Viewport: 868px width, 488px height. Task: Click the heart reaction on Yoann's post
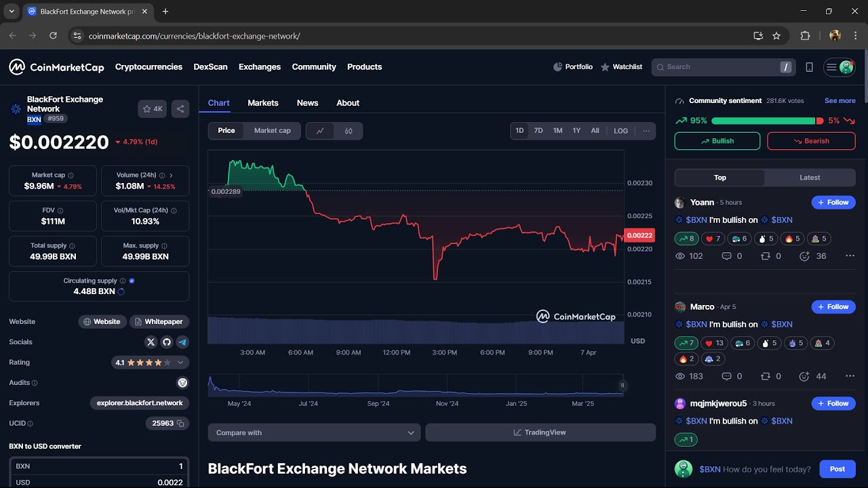713,239
